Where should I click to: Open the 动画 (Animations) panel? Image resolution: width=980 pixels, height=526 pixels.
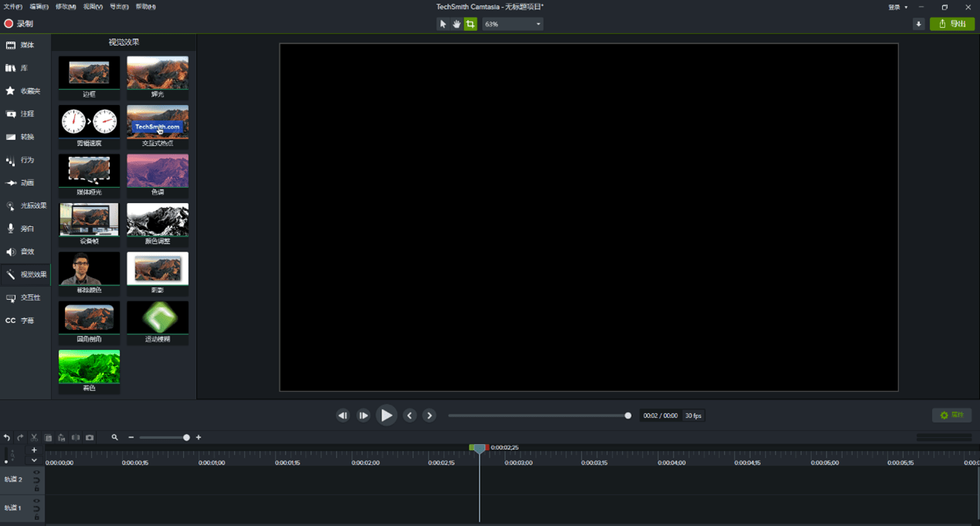click(25, 183)
